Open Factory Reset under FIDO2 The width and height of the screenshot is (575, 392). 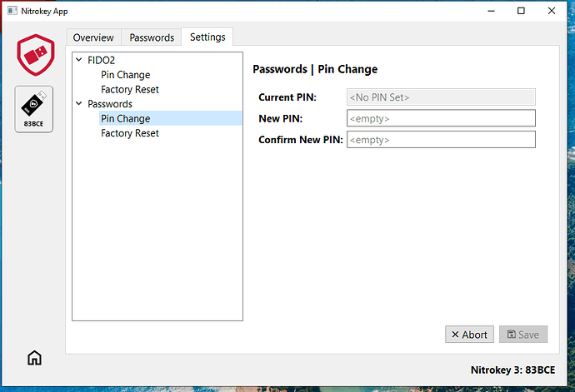[x=130, y=89]
